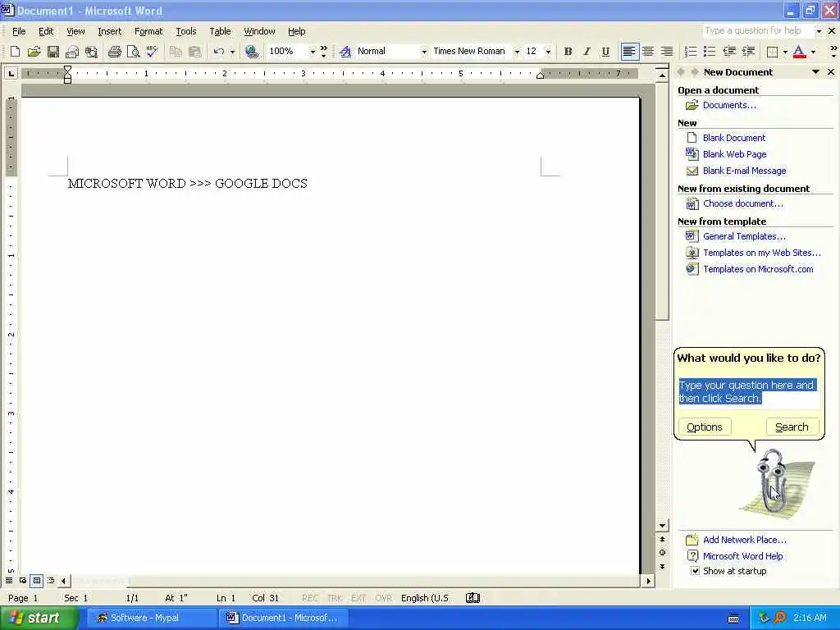The image size is (840, 630).
Task: Open the Table menu
Action: [x=220, y=31]
